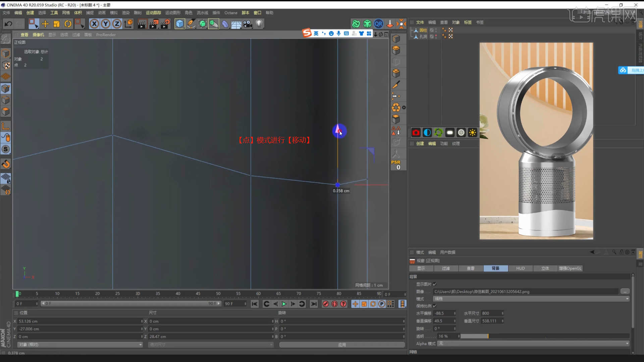This screenshot has height=362, width=644.
Task: Click the frame range preview slider bar
Action: pyautogui.click(x=131, y=304)
